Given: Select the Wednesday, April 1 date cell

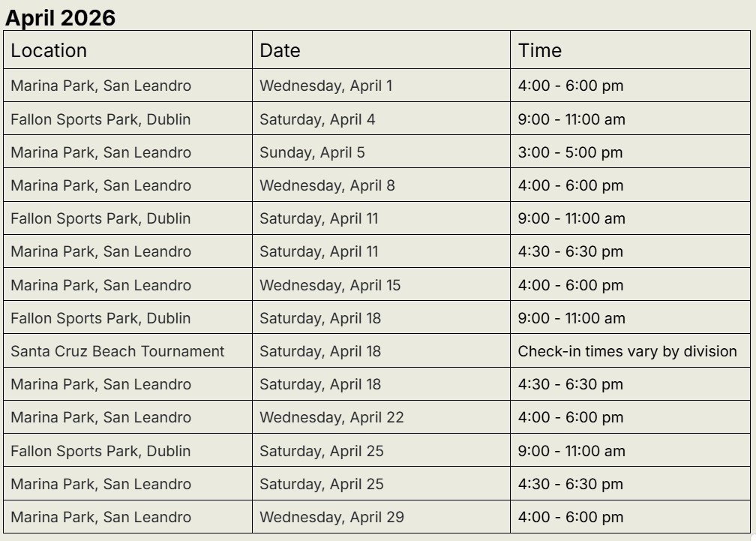Looking at the screenshot, I should click(325, 86).
